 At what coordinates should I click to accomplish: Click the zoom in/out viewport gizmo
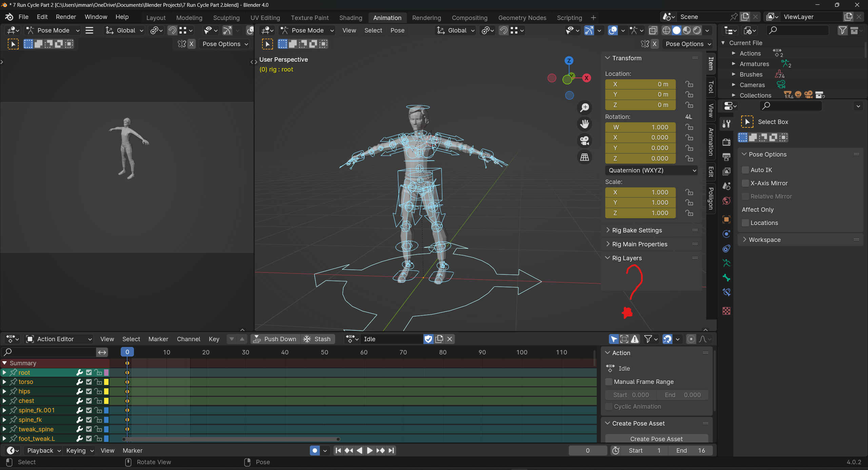point(585,108)
